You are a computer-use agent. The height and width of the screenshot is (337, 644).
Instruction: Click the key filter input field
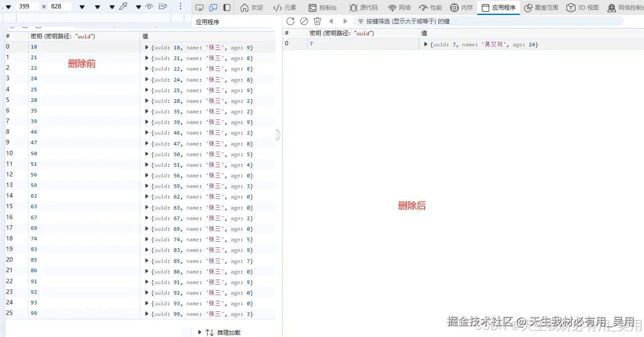(x=488, y=21)
